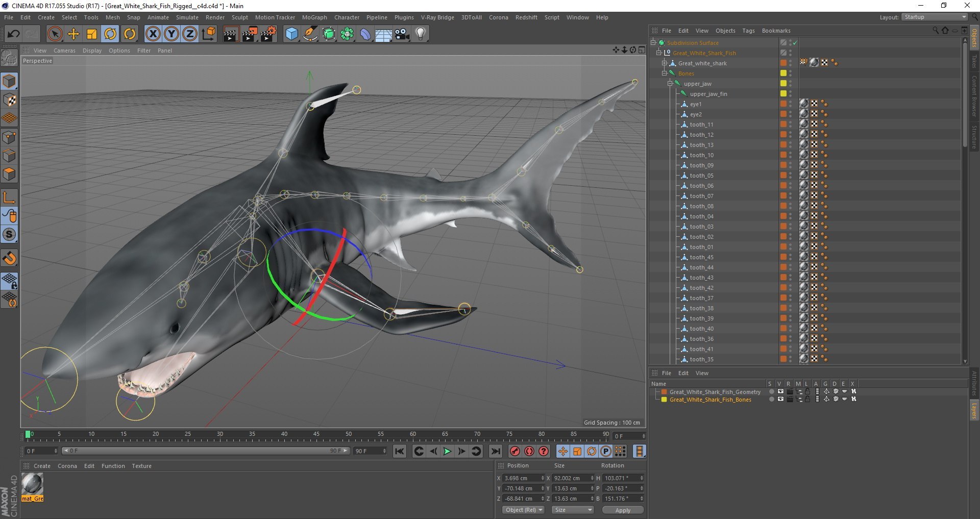The image size is (980, 519).
Task: Click Bones layer yellow color swatch
Action: click(x=664, y=400)
